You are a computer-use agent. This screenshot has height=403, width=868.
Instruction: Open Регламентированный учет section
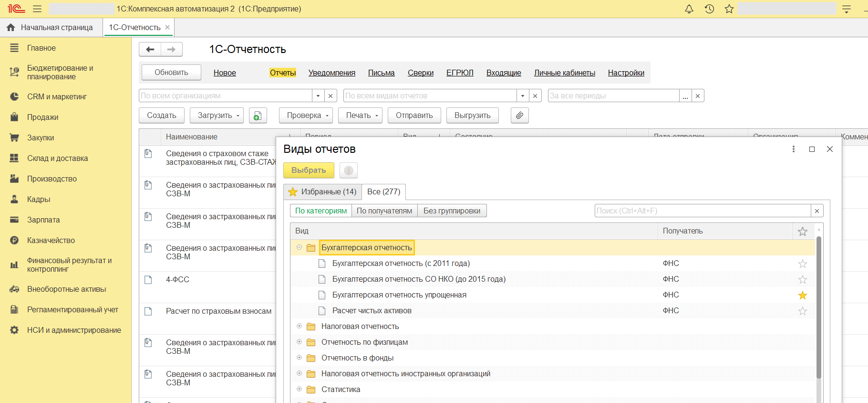72,309
